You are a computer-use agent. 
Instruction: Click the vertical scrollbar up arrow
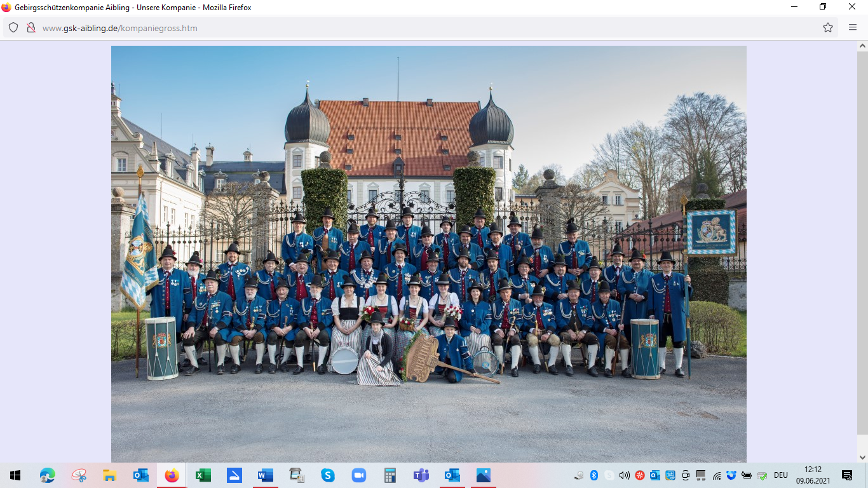click(x=862, y=46)
